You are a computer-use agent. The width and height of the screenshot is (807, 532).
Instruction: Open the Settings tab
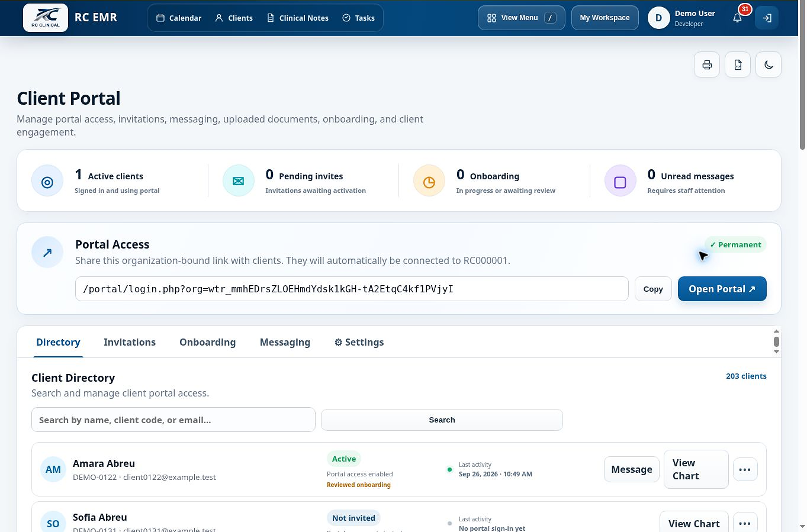359,342
